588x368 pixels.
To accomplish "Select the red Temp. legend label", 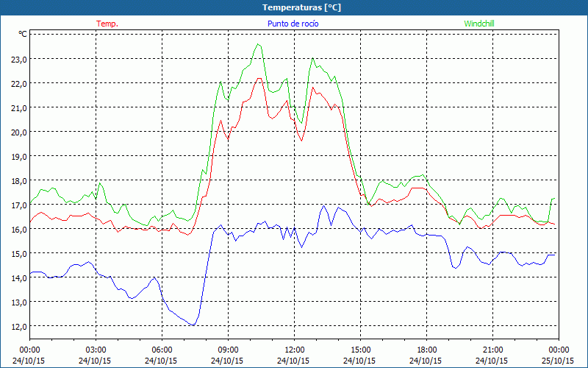I will point(107,24).
